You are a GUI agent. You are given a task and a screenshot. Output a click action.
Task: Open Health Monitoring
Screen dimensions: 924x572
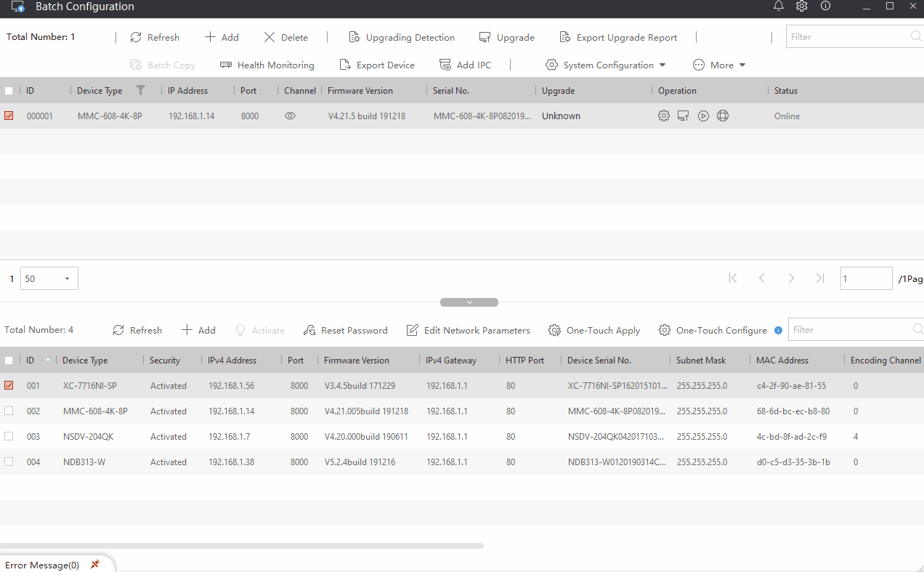point(267,65)
